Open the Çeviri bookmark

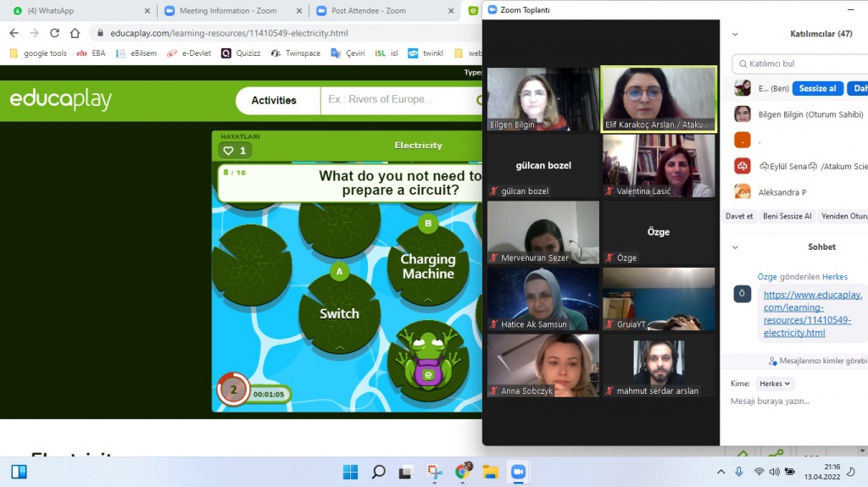click(x=348, y=53)
